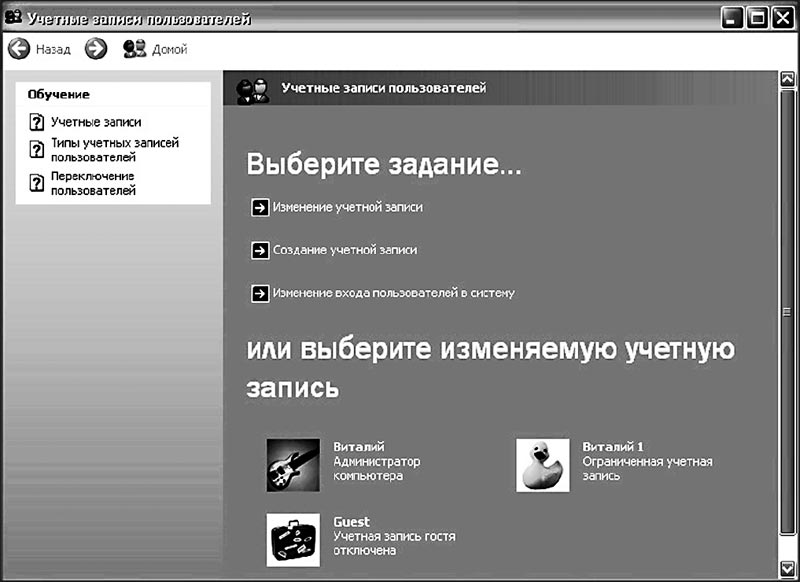Click the Back arrow icon
Image resolution: width=800 pixels, height=582 pixels.
[19, 49]
